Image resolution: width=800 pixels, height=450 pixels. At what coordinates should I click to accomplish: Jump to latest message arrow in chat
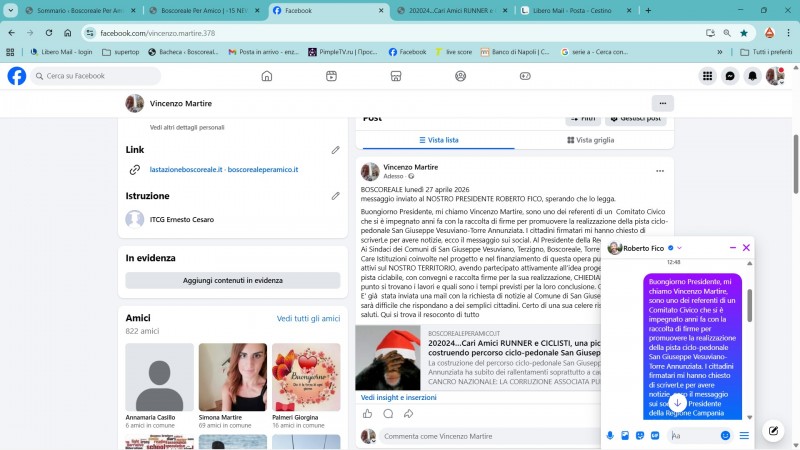(678, 403)
